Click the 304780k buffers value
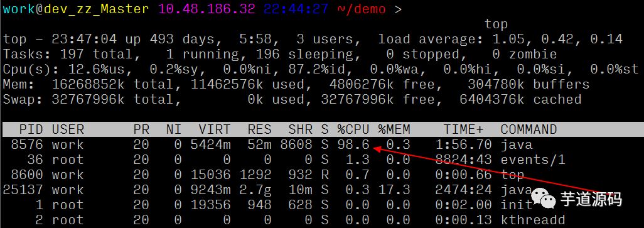Screen dimensions: 644x228 point(496,84)
